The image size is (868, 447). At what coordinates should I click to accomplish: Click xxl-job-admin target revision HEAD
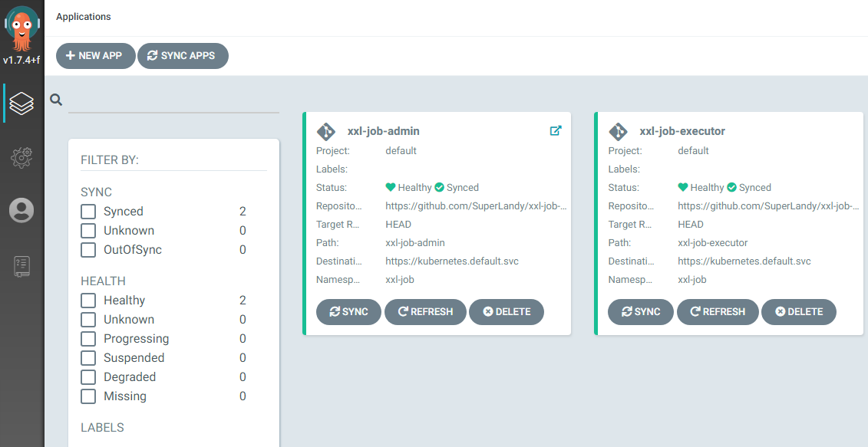click(x=398, y=225)
